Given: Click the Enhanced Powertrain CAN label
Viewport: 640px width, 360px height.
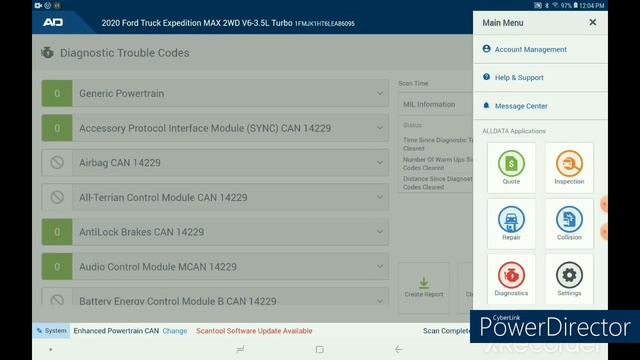Looking at the screenshot, I should [116, 331].
